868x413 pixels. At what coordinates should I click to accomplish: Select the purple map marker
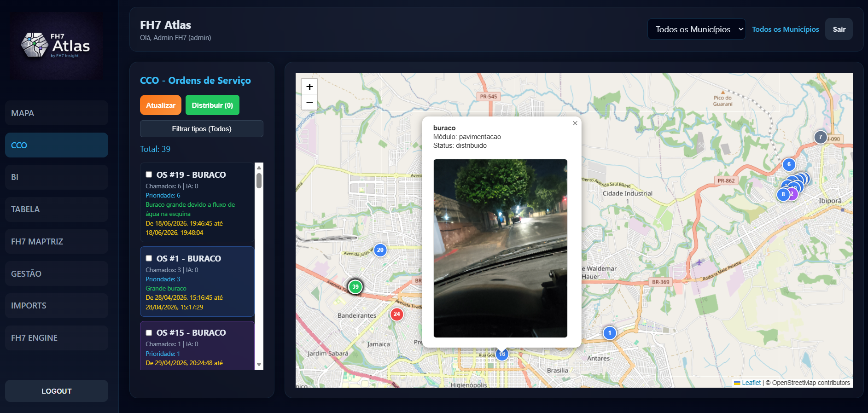point(793,194)
